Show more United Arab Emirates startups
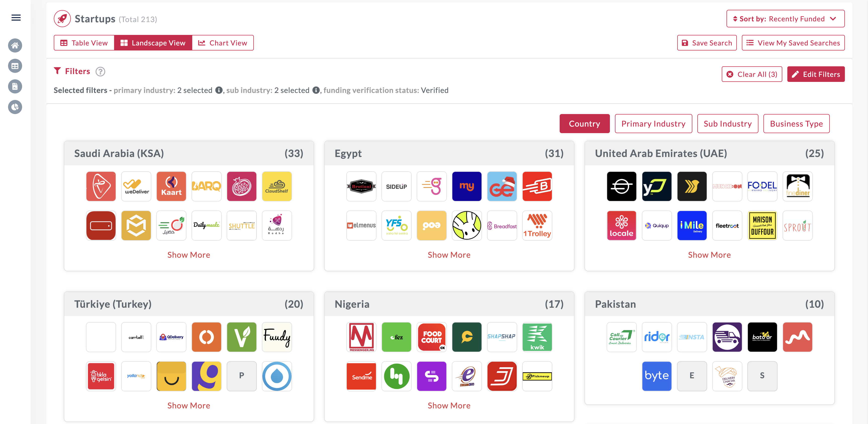This screenshot has width=868, height=424. click(709, 255)
